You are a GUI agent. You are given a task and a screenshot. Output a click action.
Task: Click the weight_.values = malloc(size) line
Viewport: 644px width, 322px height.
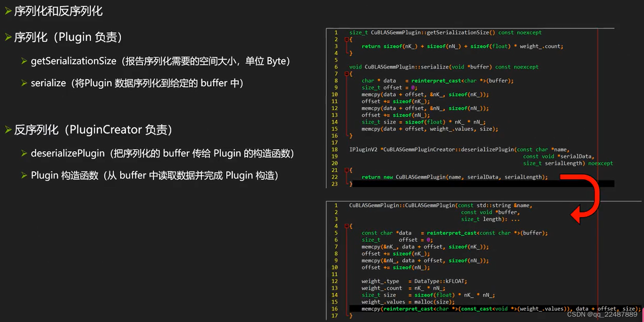408,302
